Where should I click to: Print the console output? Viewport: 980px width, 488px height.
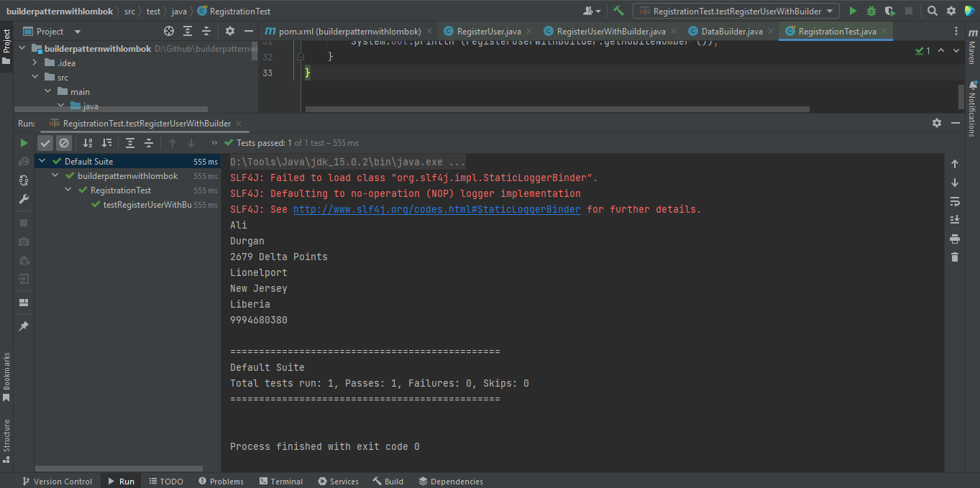(x=955, y=239)
